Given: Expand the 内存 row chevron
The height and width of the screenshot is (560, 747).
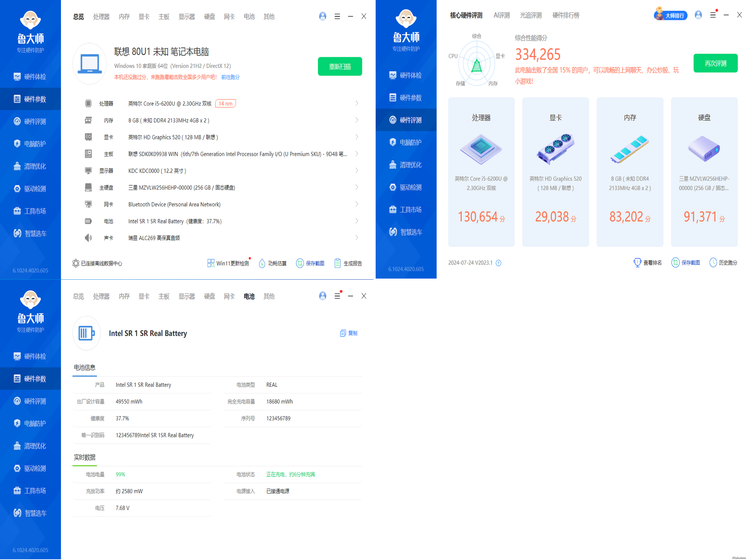Looking at the screenshot, I should 357,120.
